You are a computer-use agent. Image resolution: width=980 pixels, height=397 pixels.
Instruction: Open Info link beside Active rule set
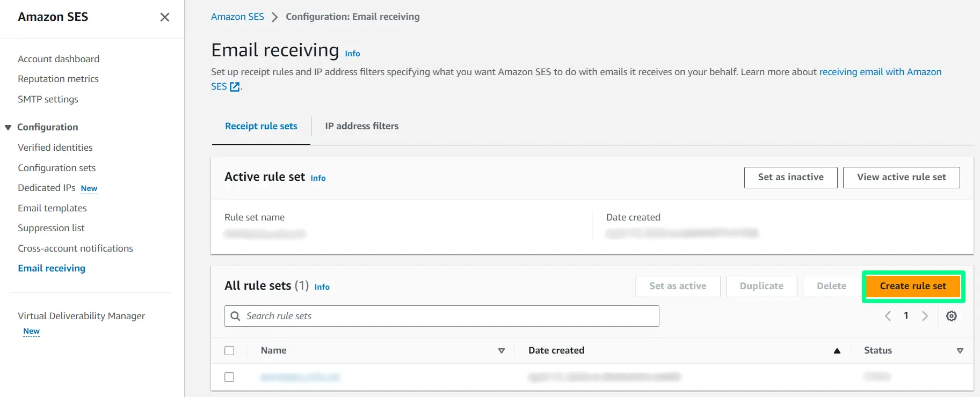[318, 178]
